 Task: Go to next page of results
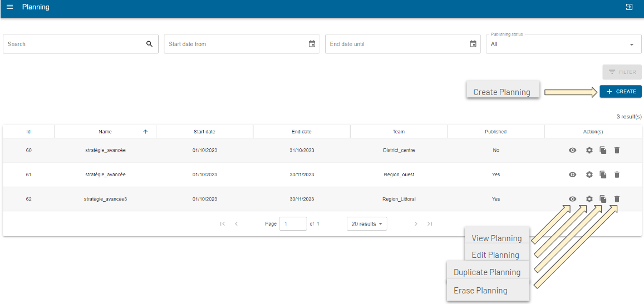416,223
